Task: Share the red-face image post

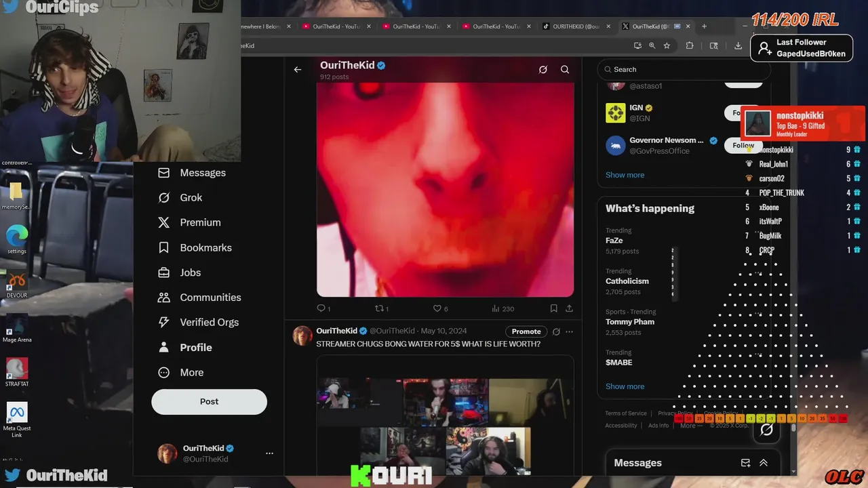Action: 569,308
